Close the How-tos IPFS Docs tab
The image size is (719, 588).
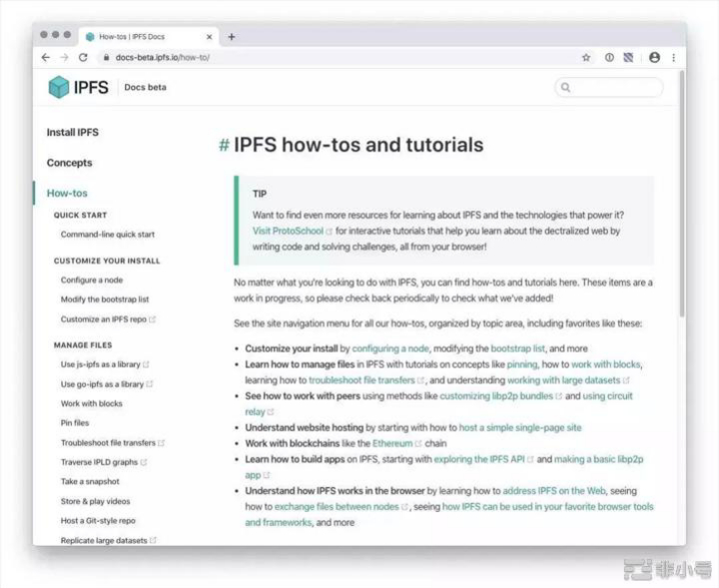[209, 37]
